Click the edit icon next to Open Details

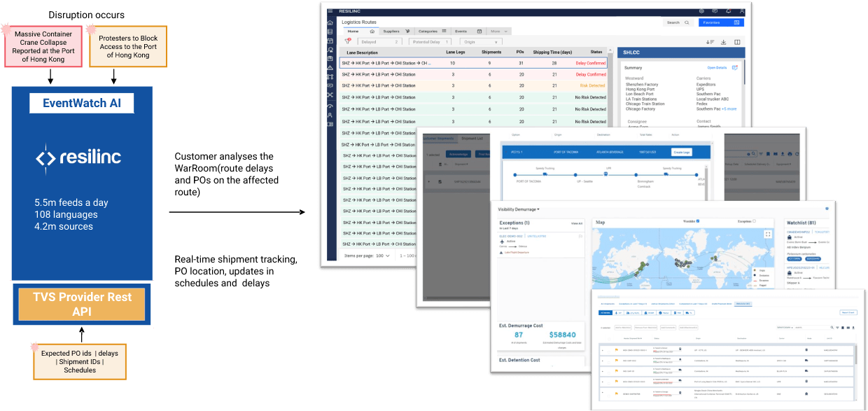pyautogui.click(x=734, y=68)
